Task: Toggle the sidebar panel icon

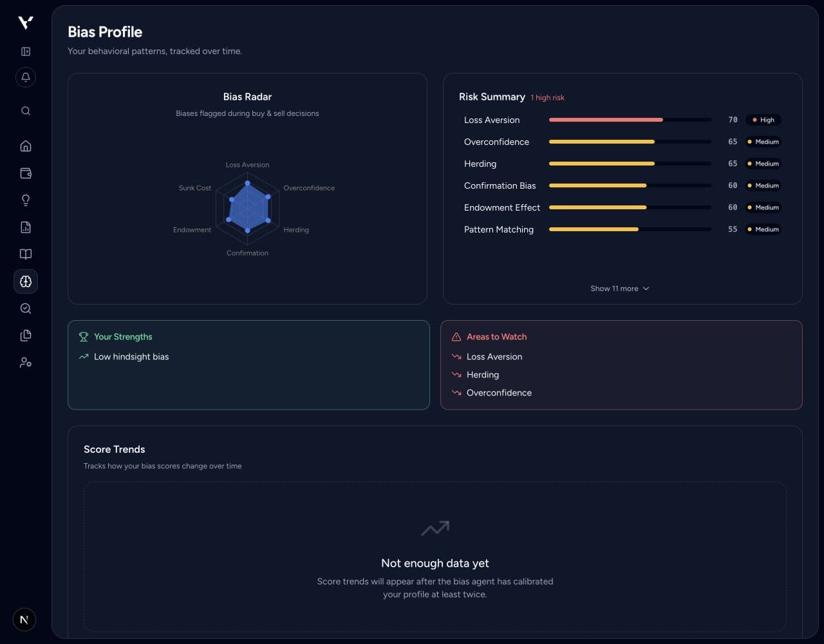Action: (x=26, y=52)
